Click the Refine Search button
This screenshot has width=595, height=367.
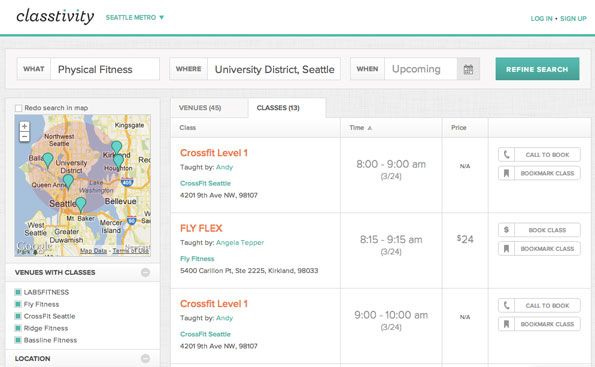pos(537,69)
